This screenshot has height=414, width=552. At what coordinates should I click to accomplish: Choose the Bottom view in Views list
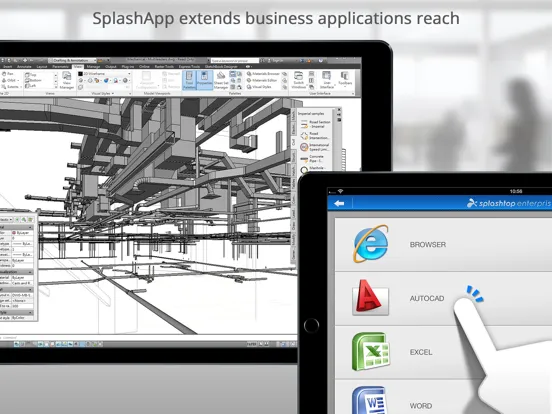click(x=34, y=80)
